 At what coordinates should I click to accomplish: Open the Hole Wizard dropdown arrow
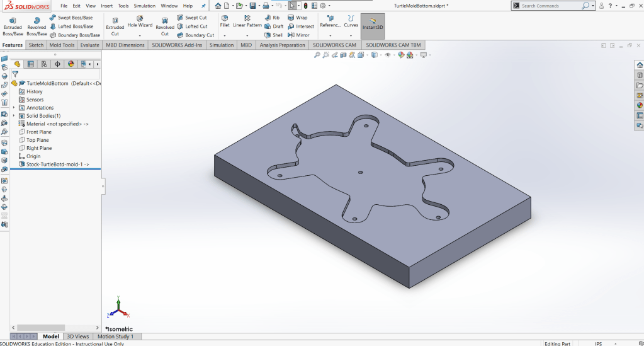point(140,35)
